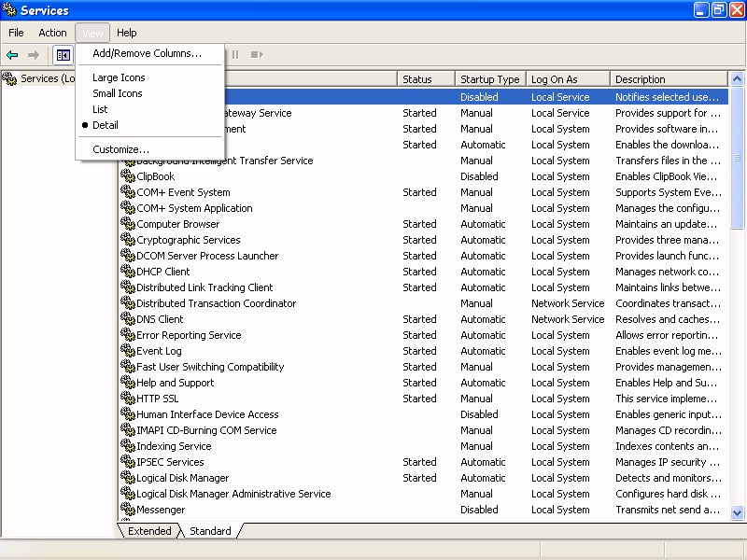Screen dimensions: 747x560
Task: Click the gear icon beside Indexing Service
Action: point(128,446)
